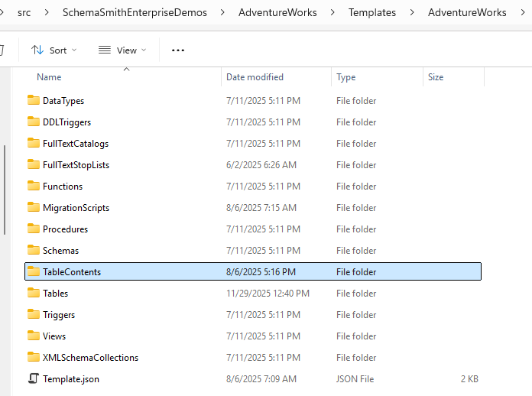Select the Triggers folder name

[59, 314]
